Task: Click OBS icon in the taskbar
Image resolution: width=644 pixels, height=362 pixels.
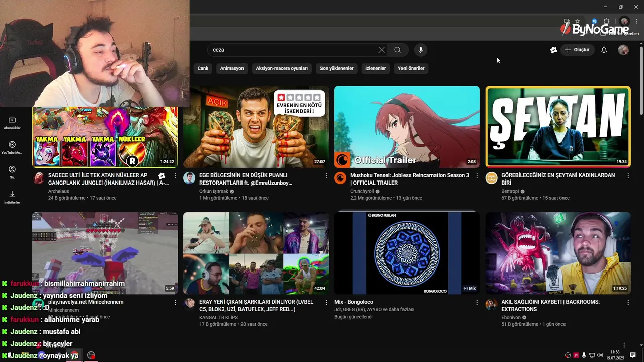Action: pos(91,355)
